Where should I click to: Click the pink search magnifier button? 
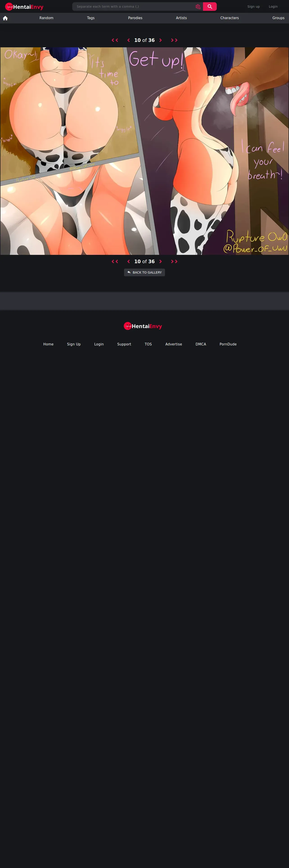[x=210, y=6]
